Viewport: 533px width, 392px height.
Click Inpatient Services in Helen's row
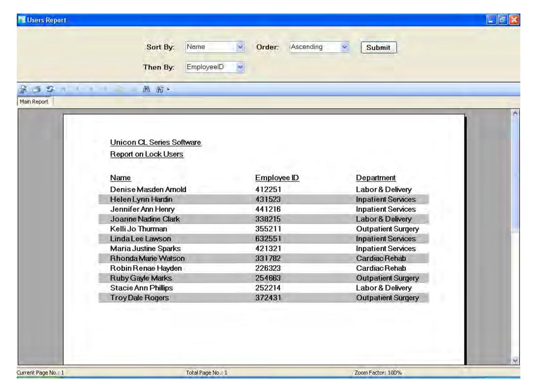coord(386,199)
